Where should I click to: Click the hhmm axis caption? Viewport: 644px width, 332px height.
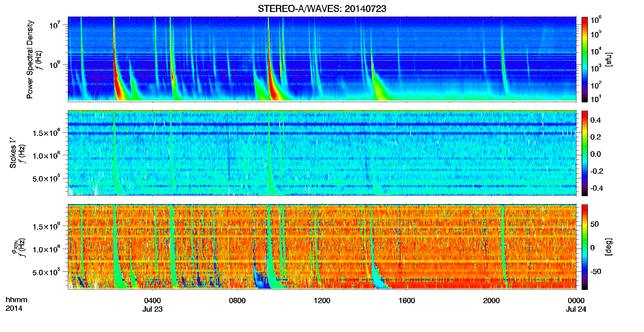coord(17,300)
